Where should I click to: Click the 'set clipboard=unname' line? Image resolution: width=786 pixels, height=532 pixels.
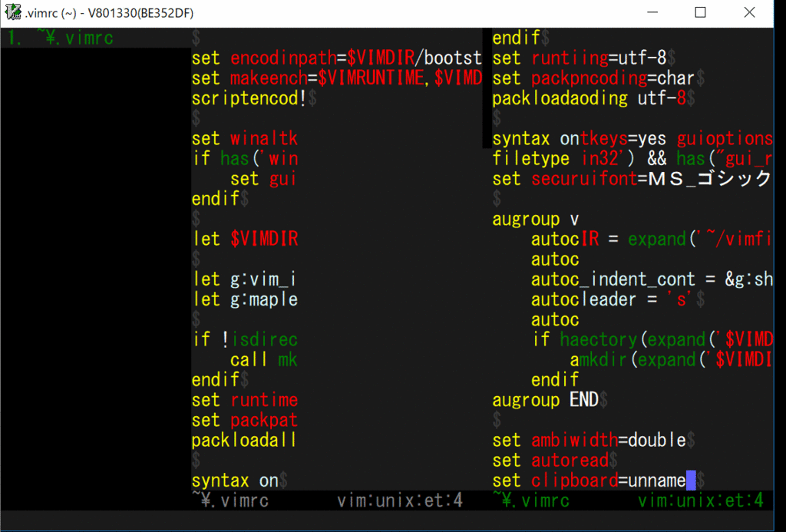tap(589, 481)
